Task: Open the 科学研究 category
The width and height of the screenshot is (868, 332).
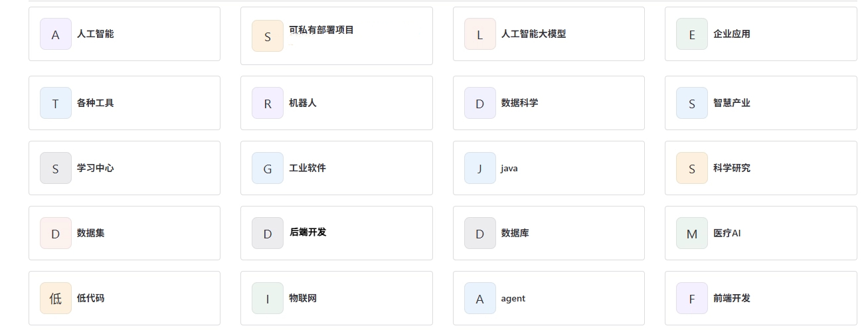Action: tap(761, 168)
